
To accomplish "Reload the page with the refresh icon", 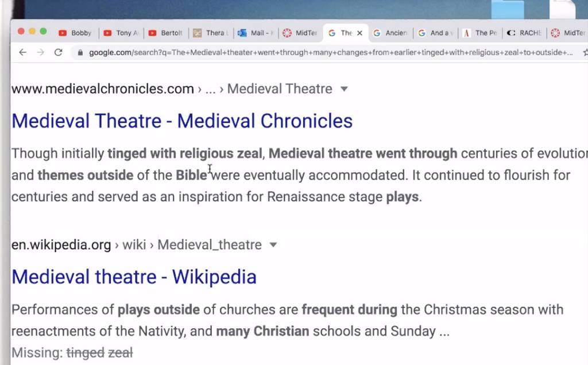I will coord(58,52).
